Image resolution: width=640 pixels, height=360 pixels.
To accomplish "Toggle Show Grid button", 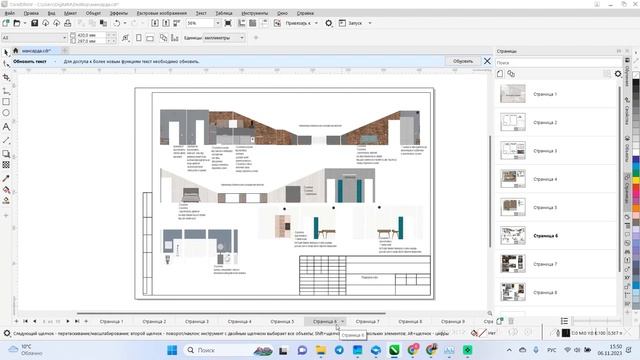I will point(253,23).
